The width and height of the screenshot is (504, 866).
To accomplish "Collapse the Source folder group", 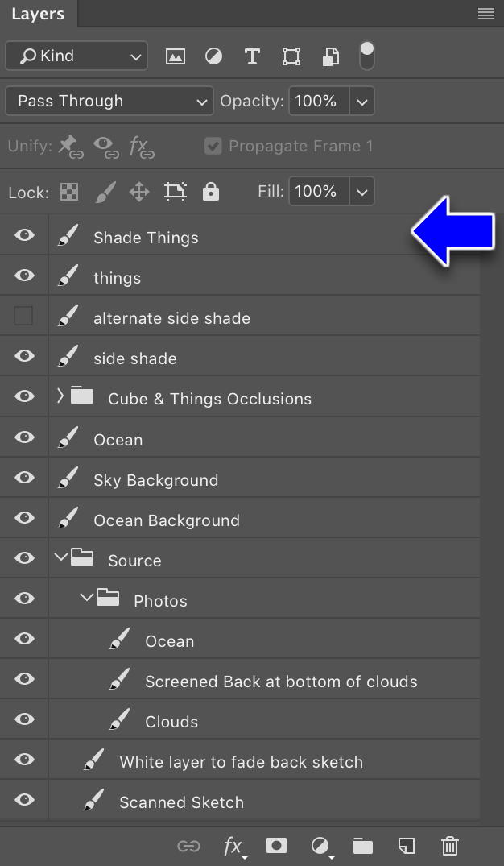I will pos(60,557).
